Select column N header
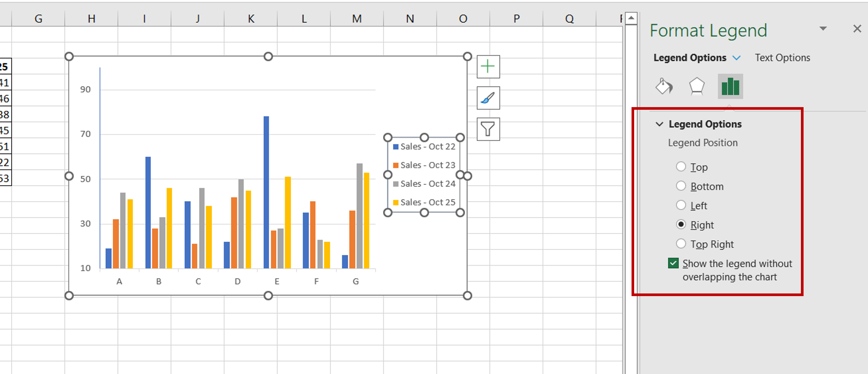This screenshot has height=374, width=868. [410, 18]
